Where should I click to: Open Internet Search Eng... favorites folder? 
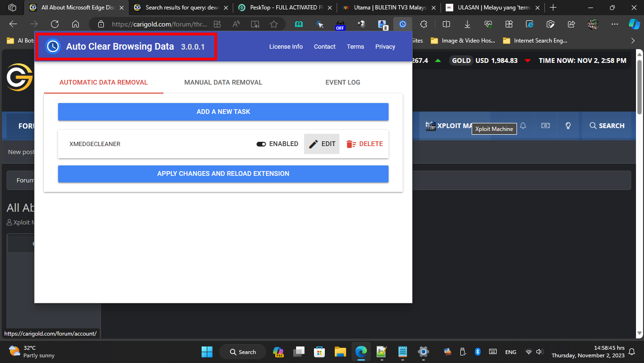coord(535,41)
